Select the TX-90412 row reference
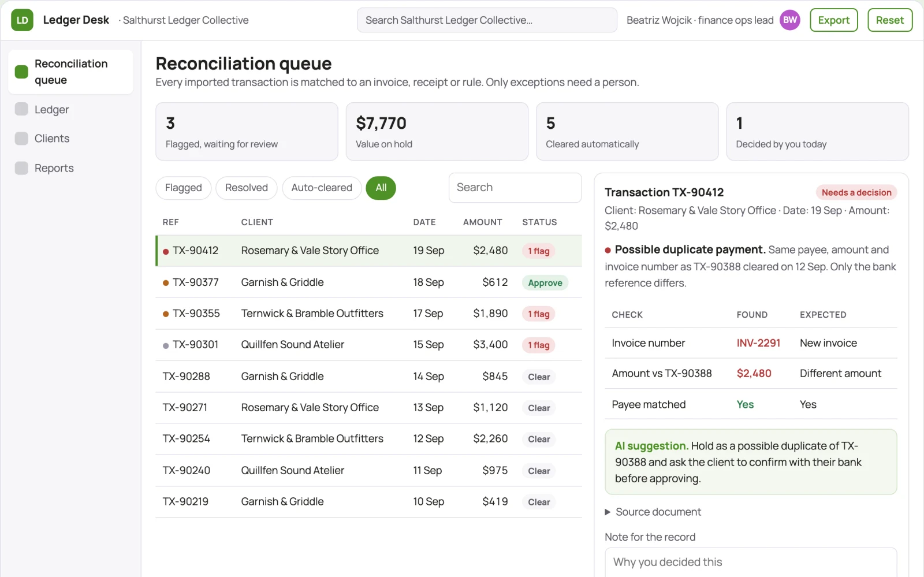Viewport: 924px width, 577px height. (196, 251)
